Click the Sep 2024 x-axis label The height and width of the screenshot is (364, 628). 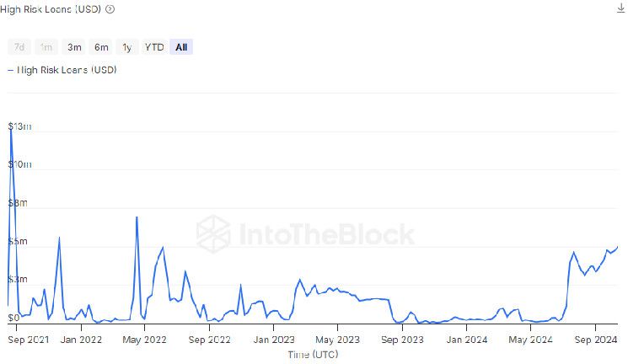pos(596,340)
